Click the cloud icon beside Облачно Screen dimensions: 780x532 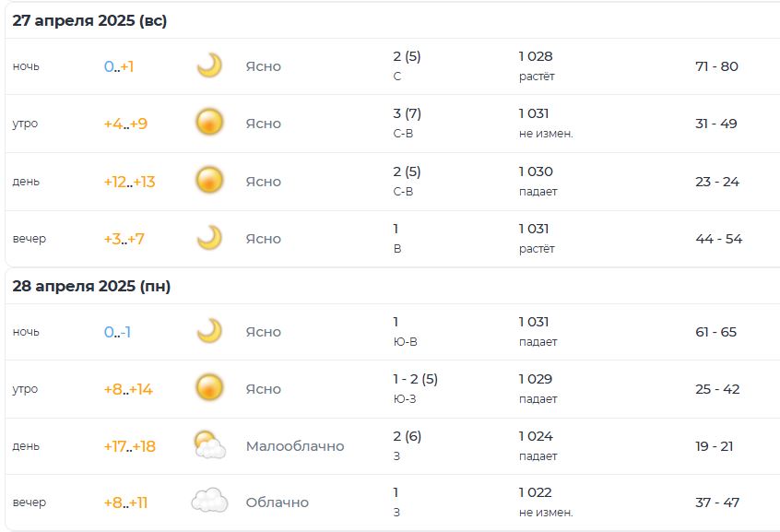pos(209,501)
